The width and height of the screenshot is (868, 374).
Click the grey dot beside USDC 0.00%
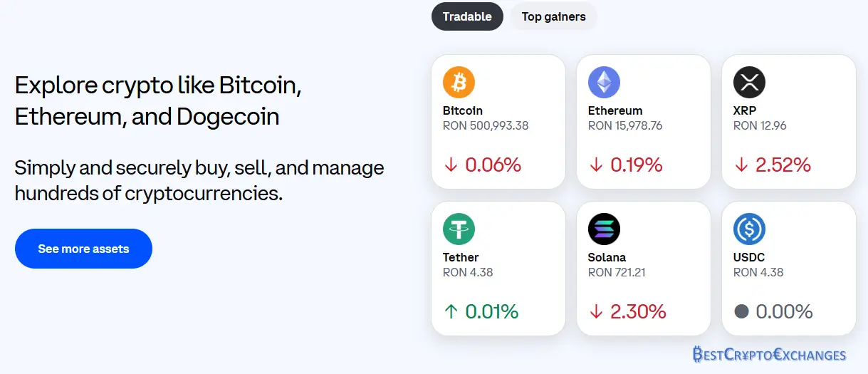pos(741,312)
